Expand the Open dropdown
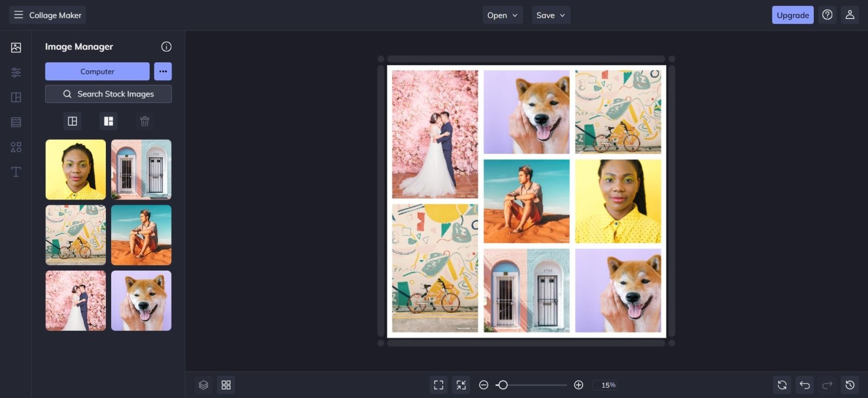868x398 pixels. coord(502,15)
